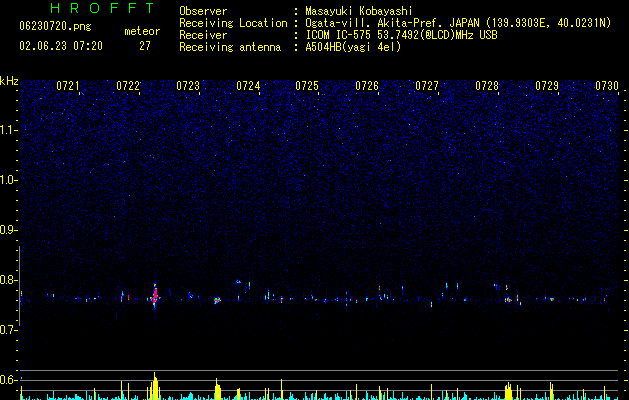Screen dimensions: 629x400
Task: Click the 0728 time marker
Action: (x=487, y=86)
